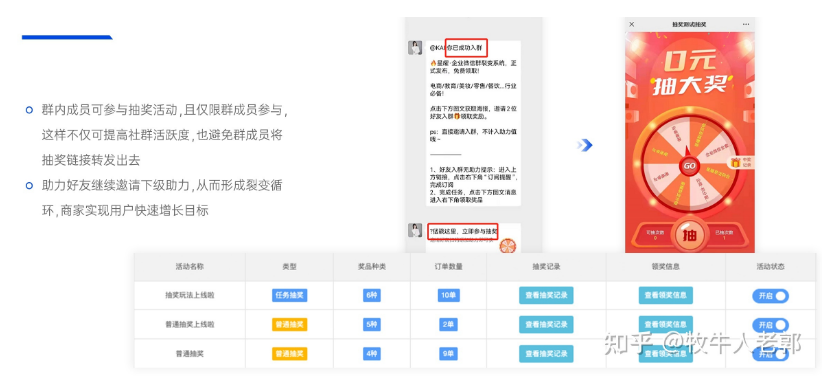832x380 pixels.
Task: Close the lottery page with the X icon
Action: point(631,24)
